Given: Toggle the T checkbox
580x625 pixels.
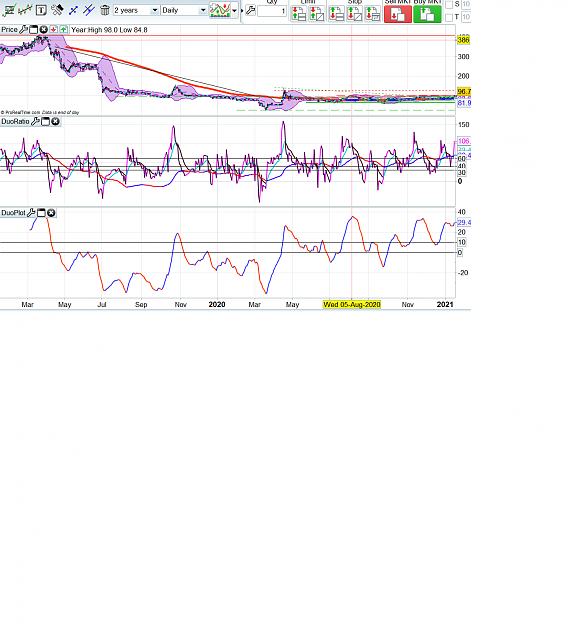Looking at the screenshot, I should (x=449, y=17).
